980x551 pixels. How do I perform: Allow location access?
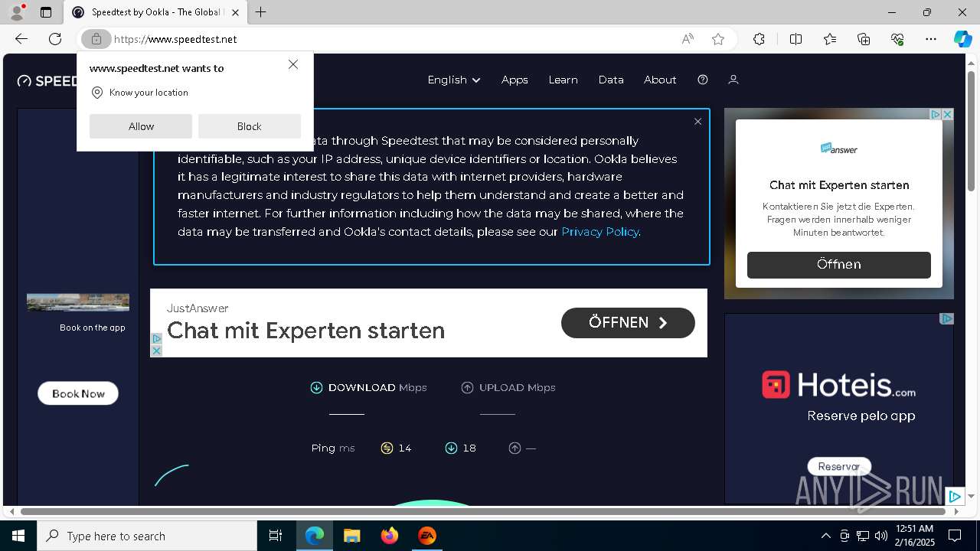[x=141, y=126]
